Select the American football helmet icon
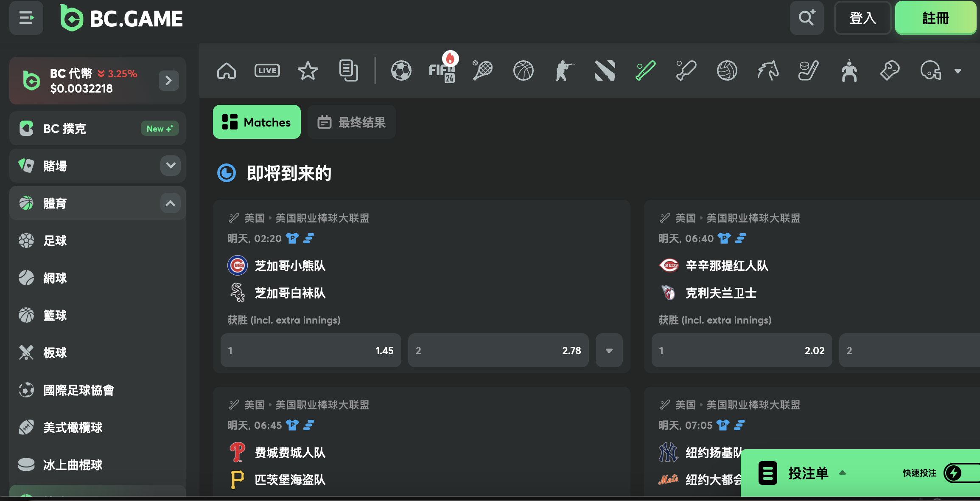This screenshot has height=501, width=980. click(930, 70)
